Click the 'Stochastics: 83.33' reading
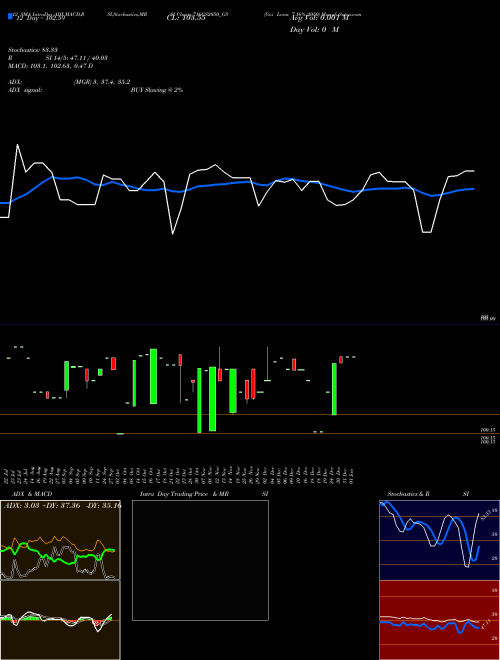500x660 pixels. click(33, 50)
